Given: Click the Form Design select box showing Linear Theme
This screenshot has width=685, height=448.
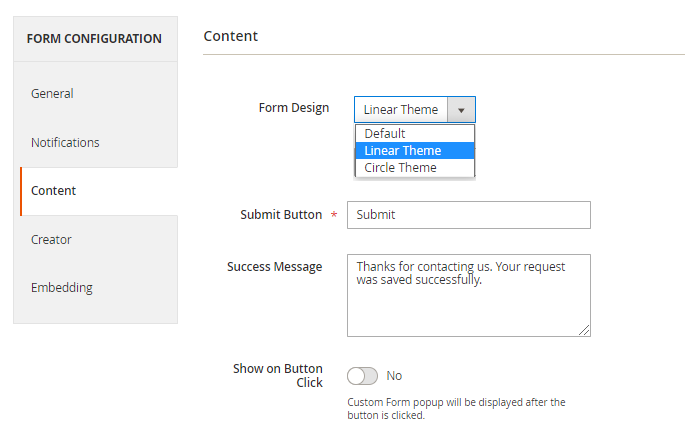Looking at the screenshot, I should pyautogui.click(x=402, y=110).
